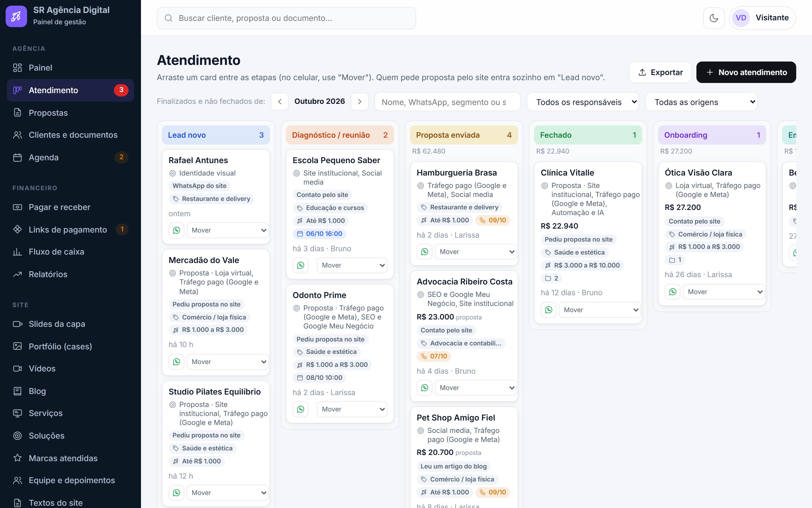
Task: Toggle dark mode with the moon icon
Action: tap(714, 18)
